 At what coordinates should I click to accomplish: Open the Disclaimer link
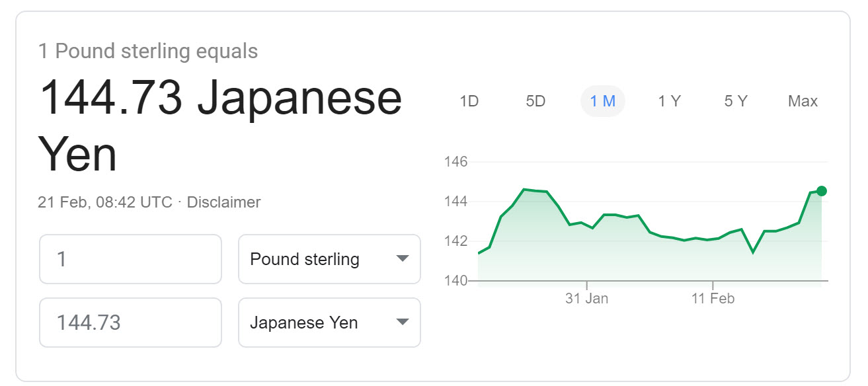click(223, 202)
